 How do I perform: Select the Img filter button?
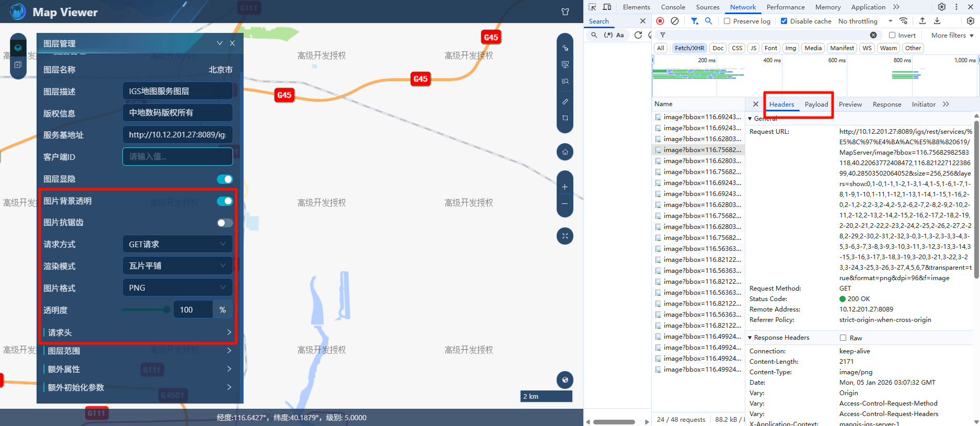[x=790, y=48]
